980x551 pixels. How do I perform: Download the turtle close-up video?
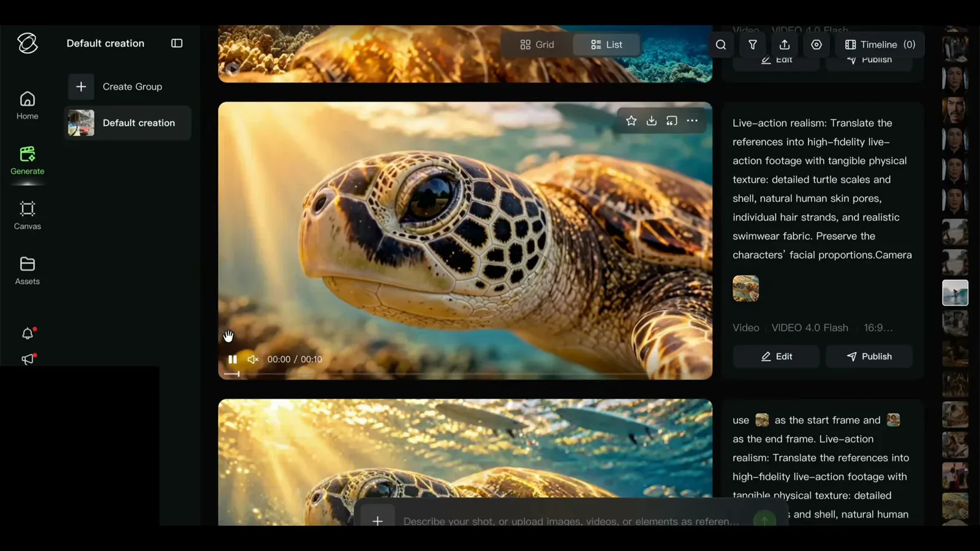click(652, 121)
